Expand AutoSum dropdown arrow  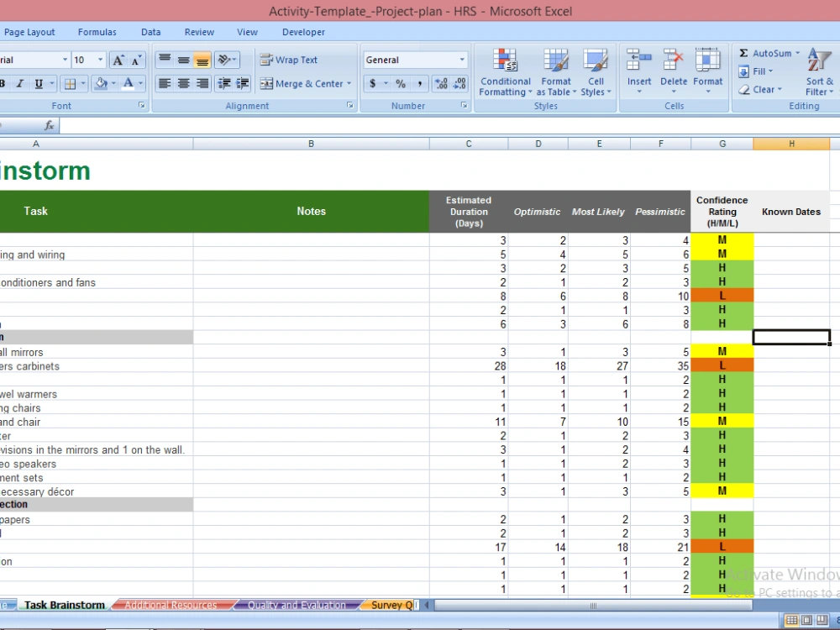pos(798,53)
